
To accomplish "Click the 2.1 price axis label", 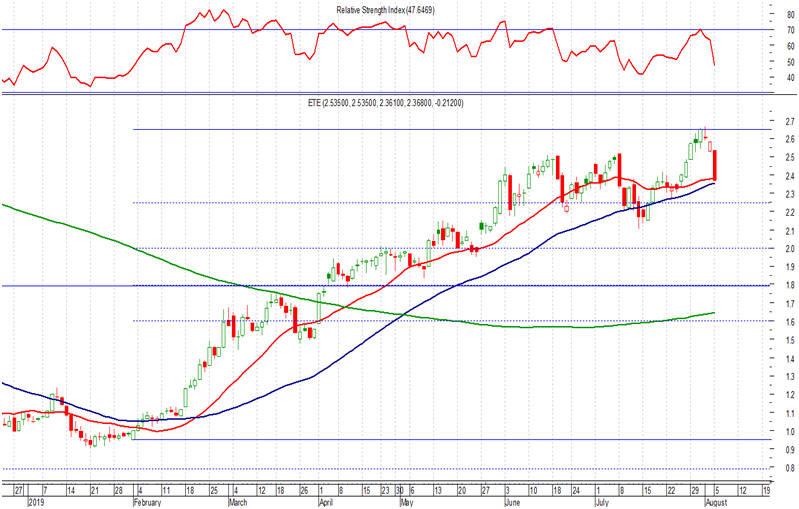I will coord(790,231).
